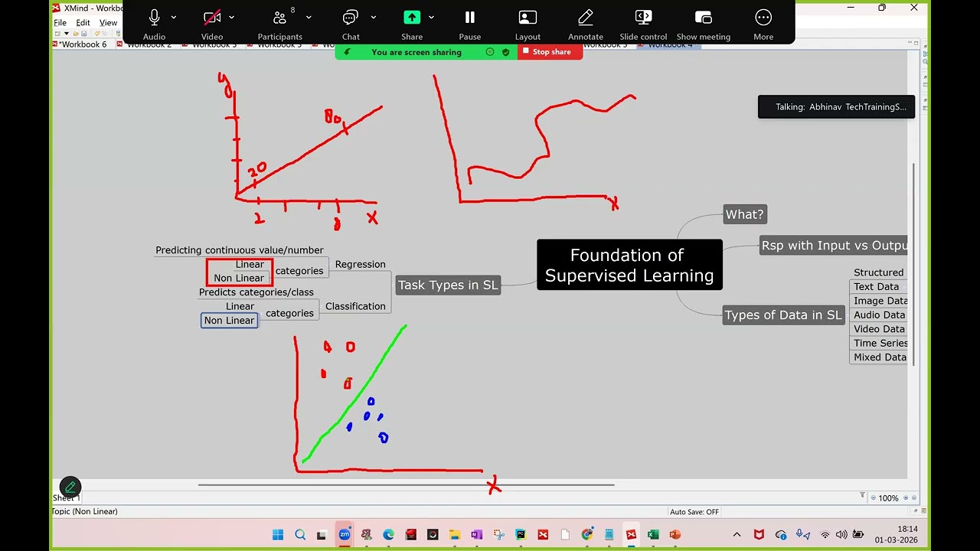Open the Zoom Annotate tools

coord(586,18)
